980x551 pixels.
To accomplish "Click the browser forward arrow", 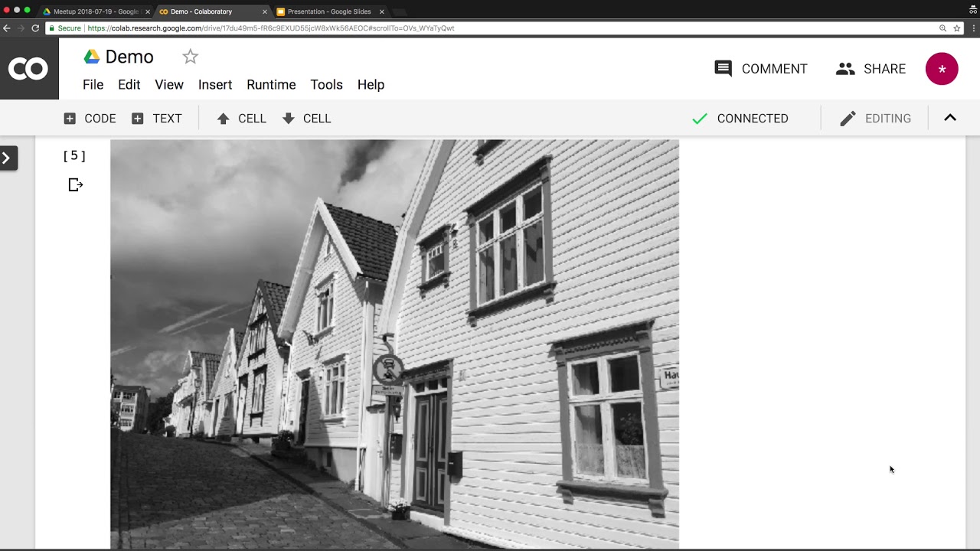I will point(21,28).
